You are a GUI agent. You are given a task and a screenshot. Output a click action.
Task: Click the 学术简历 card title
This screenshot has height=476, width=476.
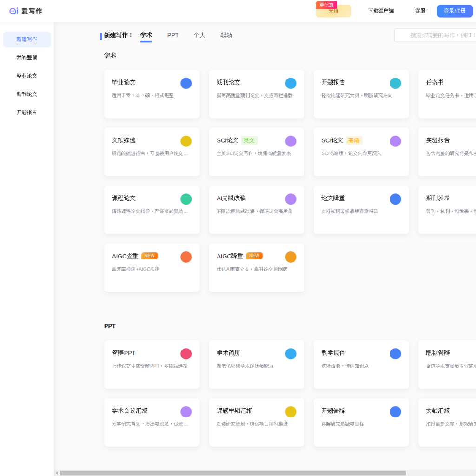228,353
